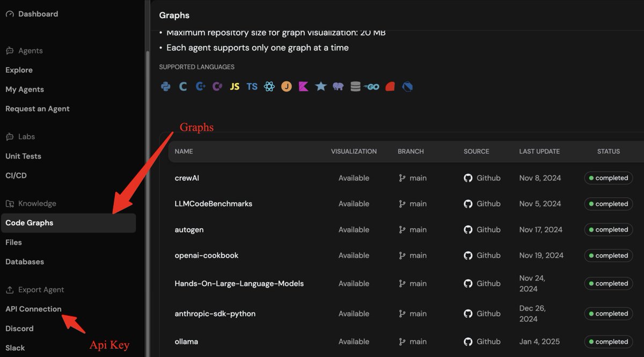Open Unit Tests under Labs
The image size is (644, 357).
[x=23, y=156]
